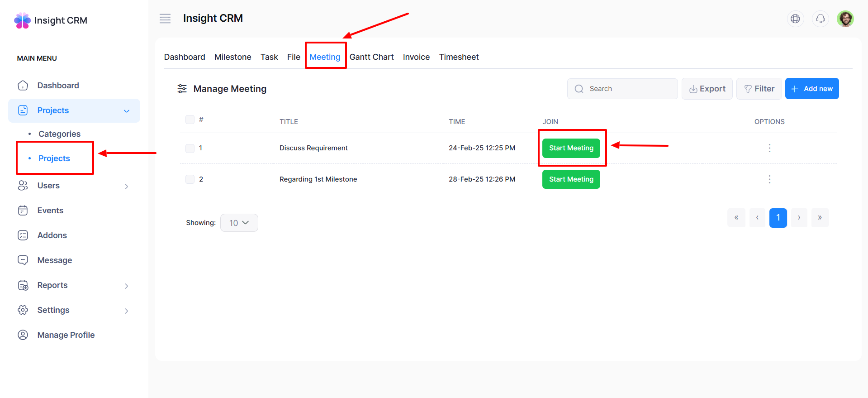
Task: Click the Add new button
Action: 811,89
